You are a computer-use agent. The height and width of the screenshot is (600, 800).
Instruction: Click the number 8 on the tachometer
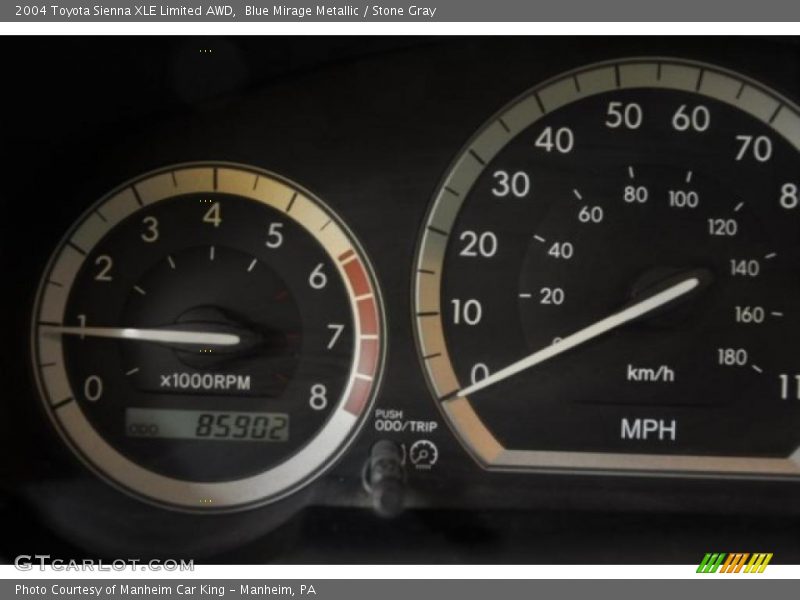coord(318,396)
